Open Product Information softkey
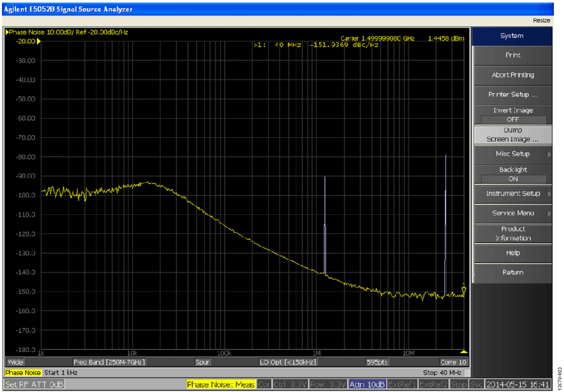Viewport: 564px width, 392px height. (513, 234)
